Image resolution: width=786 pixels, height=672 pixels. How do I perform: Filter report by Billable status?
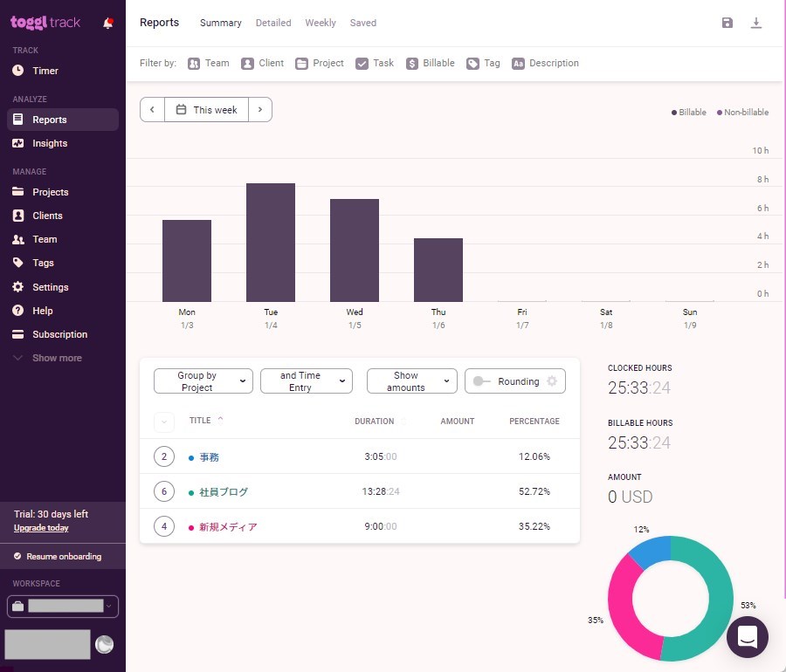click(430, 63)
